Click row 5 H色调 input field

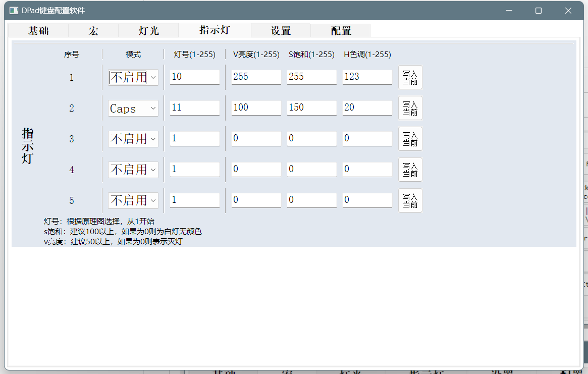(x=367, y=200)
